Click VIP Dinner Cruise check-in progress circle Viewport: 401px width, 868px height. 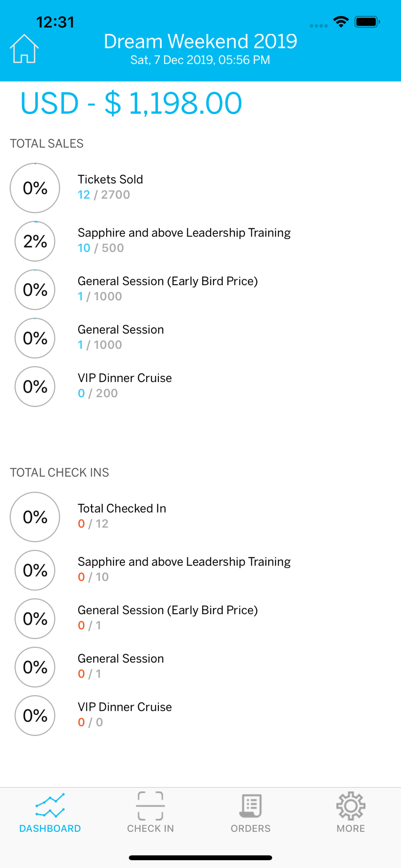(x=35, y=716)
